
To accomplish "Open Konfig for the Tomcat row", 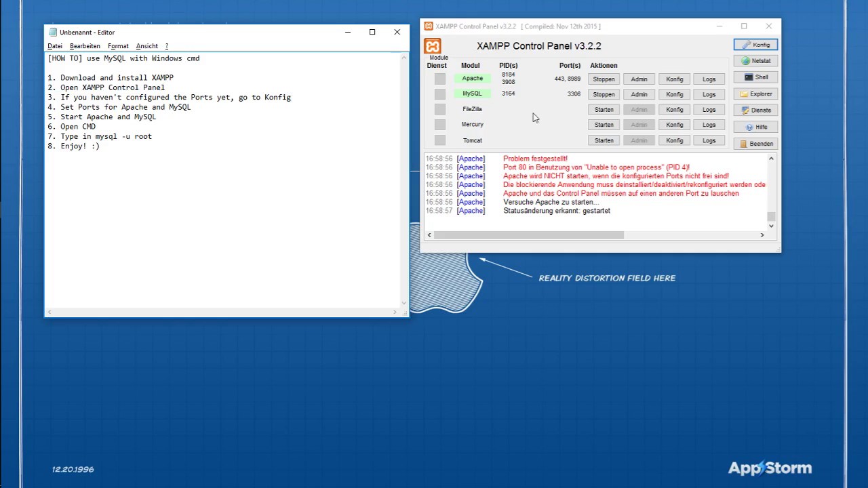I will pyautogui.click(x=674, y=140).
